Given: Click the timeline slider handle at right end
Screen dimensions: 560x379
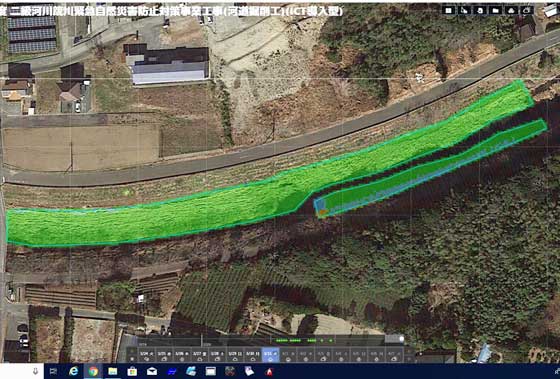Looking at the screenshot, I should point(401,339).
